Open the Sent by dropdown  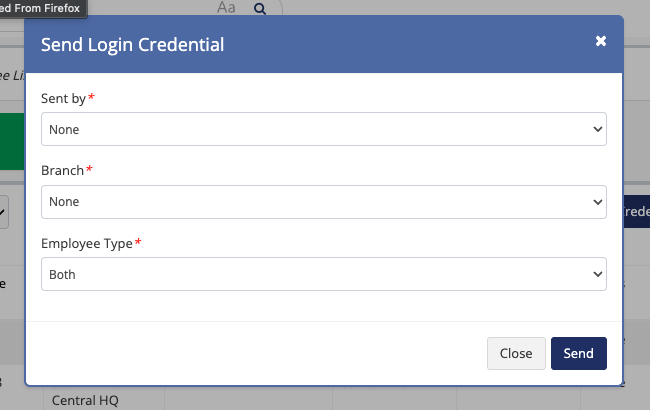point(323,129)
